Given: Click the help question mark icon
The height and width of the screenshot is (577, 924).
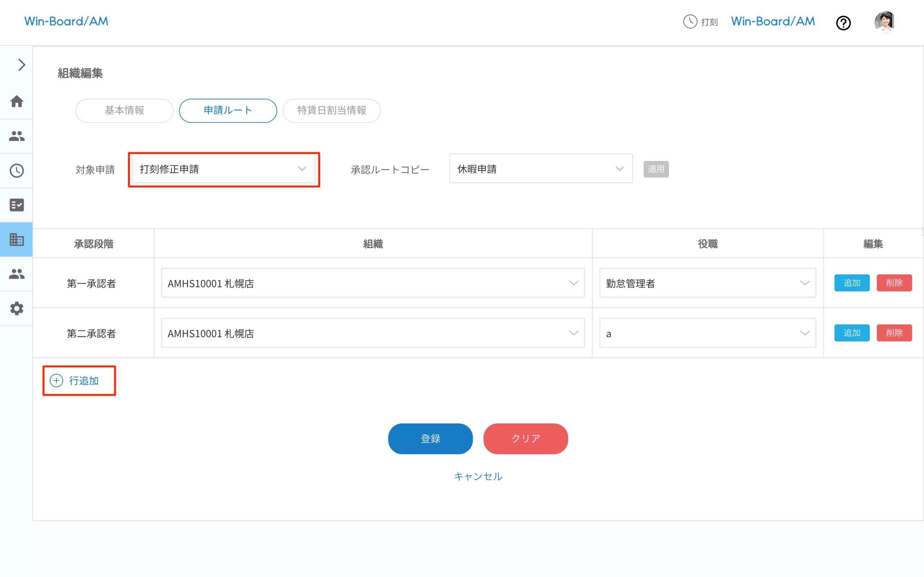Looking at the screenshot, I should pos(844,23).
